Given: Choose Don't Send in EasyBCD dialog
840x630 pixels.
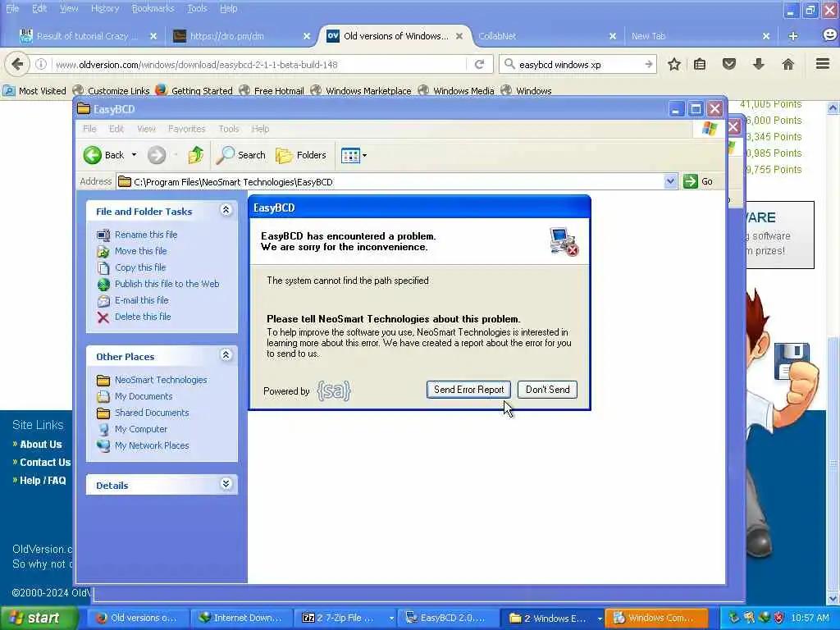Looking at the screenshot, I should [547, 390].
